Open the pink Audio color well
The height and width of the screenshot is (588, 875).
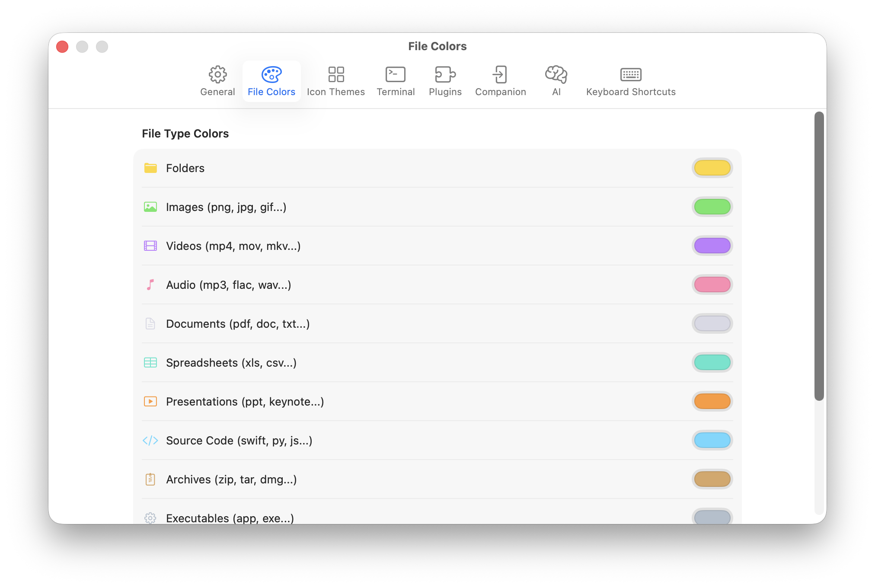[x=712, y=284]
